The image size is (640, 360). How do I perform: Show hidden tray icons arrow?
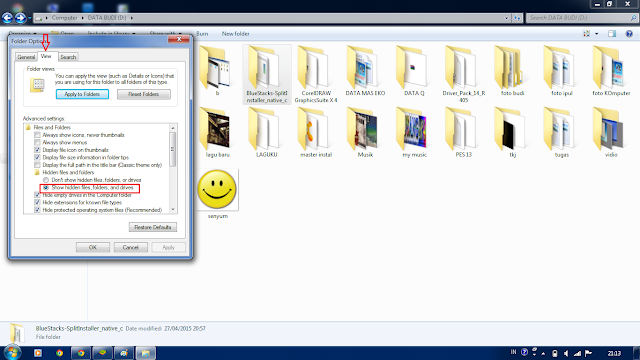(543, 353)
